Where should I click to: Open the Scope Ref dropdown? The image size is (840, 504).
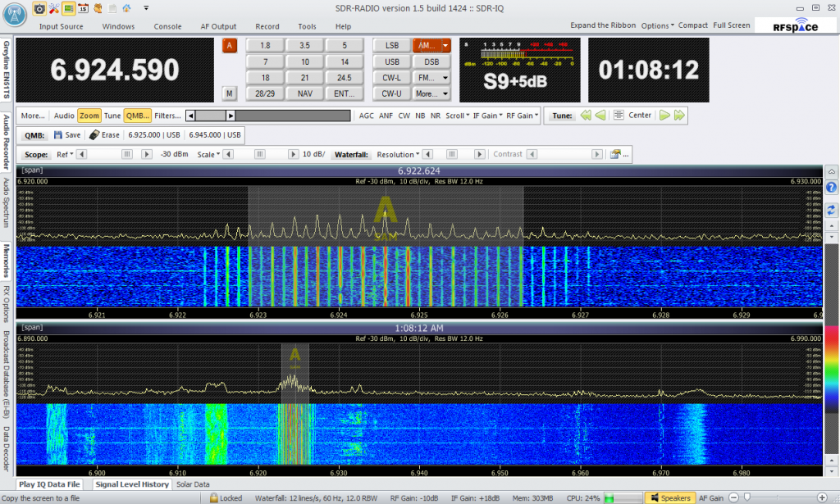[65, 155]
